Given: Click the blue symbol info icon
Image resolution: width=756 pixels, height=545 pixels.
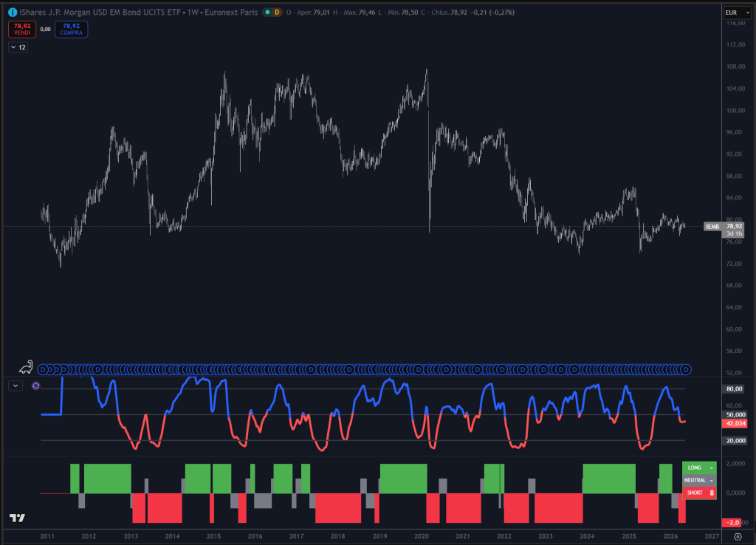Looking at the screenshot, I should pyautogui.click(x=13, y=13).
